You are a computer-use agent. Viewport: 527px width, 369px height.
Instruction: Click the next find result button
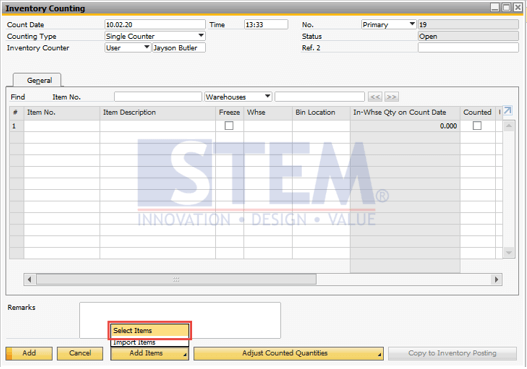point(391,97)
